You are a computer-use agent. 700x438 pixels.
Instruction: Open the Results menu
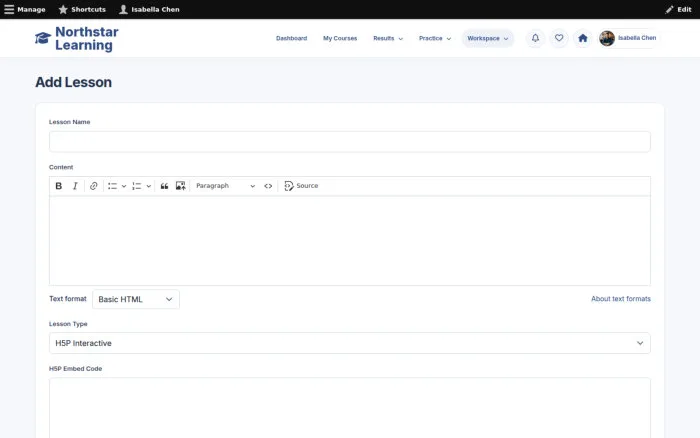click(388, 38)
